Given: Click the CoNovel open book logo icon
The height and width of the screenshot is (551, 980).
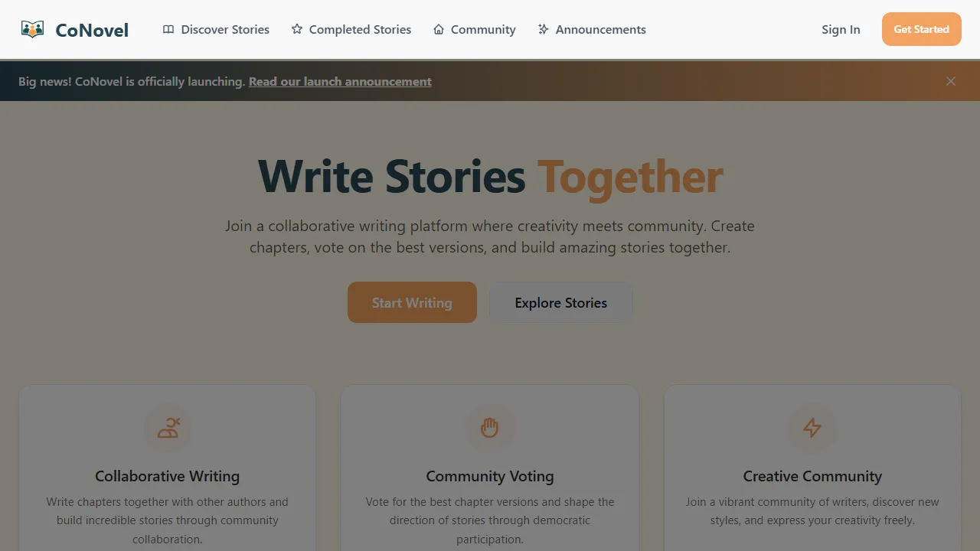Looking at the screenshot, I should pos(31,28).
